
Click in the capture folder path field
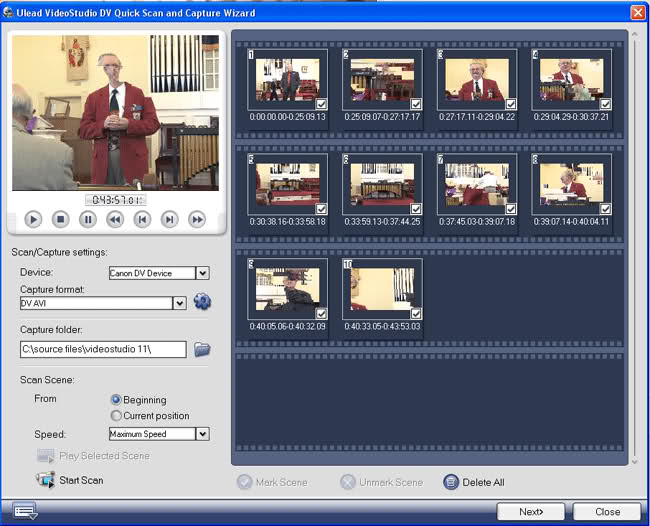point(103,349)
